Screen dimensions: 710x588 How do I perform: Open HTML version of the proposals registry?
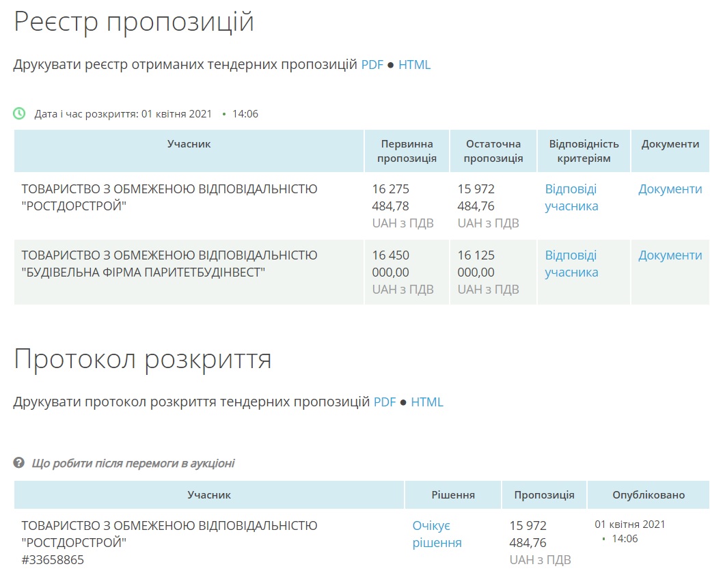(414, 65)
